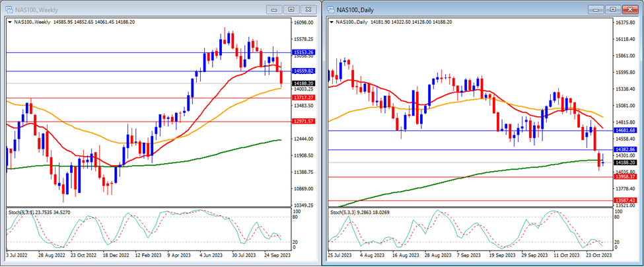Image resolution: width=644 pixels, height=267 pixels.
Task: Restore the NAS100.,Daily chart window
Action: 613,9
